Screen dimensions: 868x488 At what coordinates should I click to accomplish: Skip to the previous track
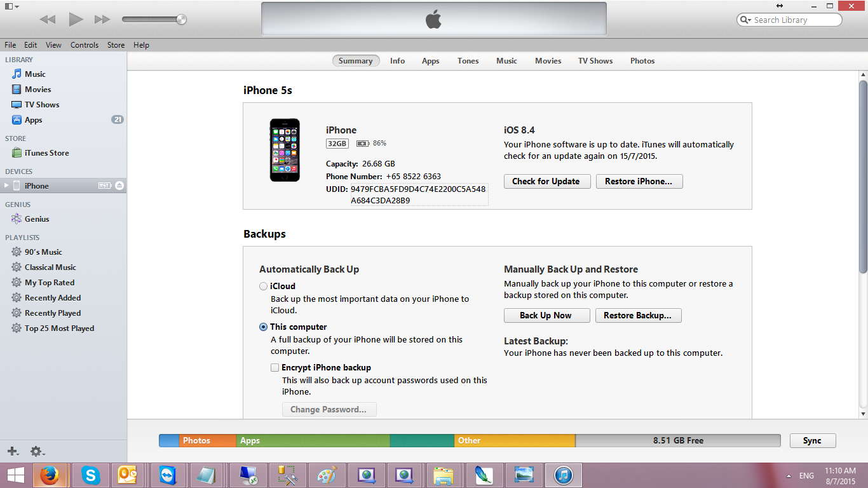48,20
